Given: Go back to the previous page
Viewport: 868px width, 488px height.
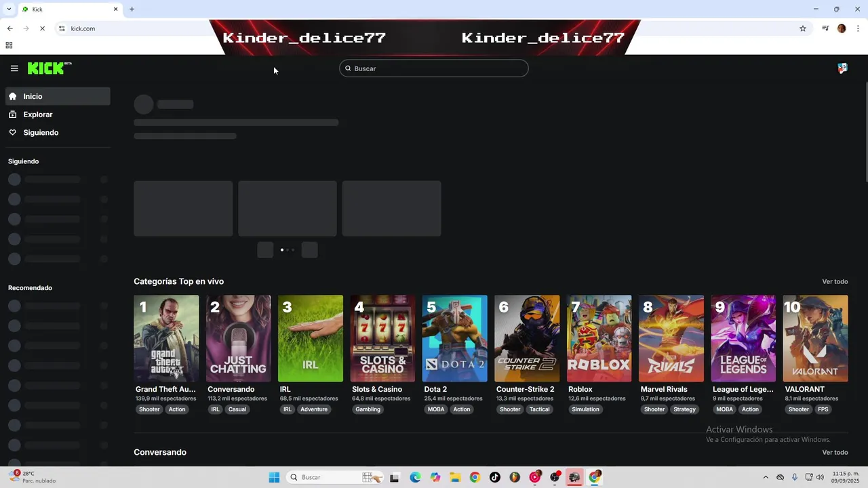Looking at the screenshot, I should [9, 28].
